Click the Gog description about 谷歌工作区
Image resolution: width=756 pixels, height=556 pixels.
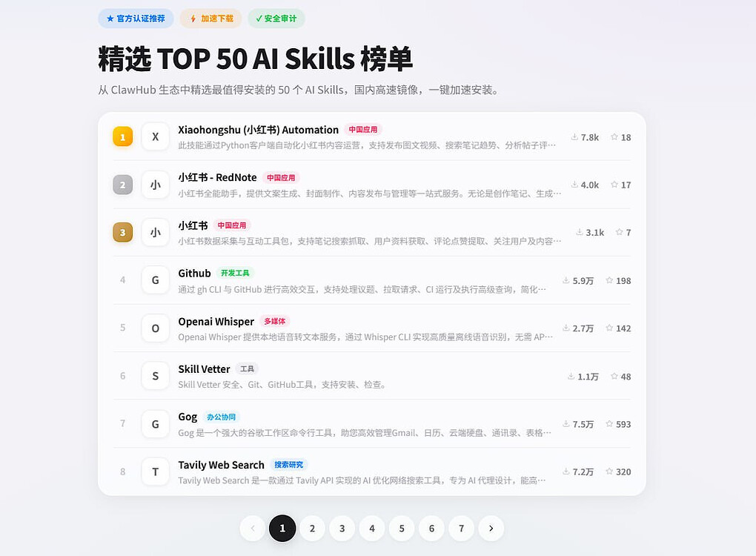365,433
